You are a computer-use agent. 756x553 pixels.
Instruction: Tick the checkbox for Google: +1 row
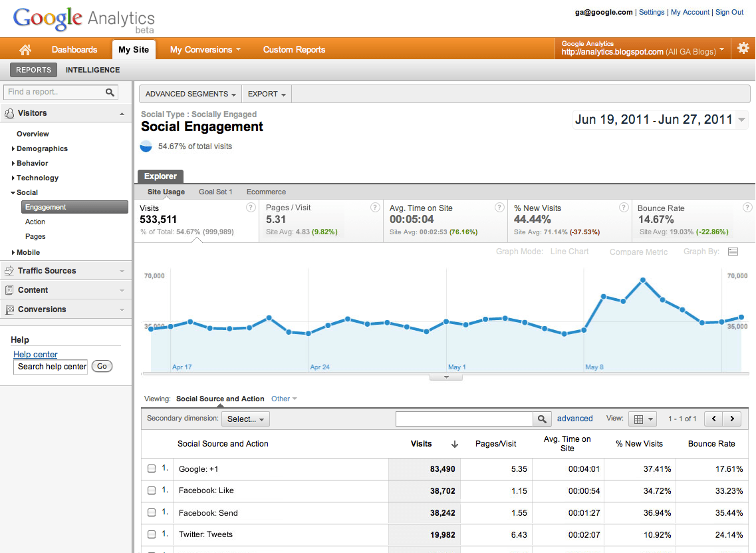click(x=152, y=468)
